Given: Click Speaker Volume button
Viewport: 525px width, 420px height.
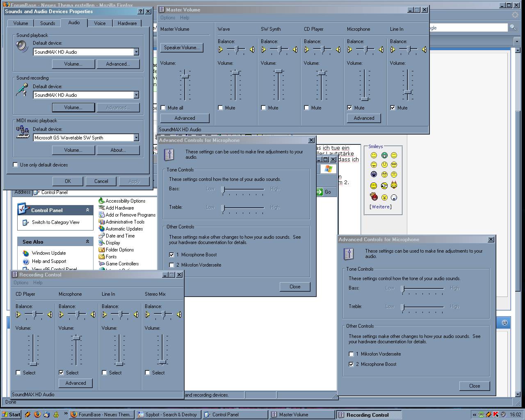Looking at the screenshot, I should [182, 48].
